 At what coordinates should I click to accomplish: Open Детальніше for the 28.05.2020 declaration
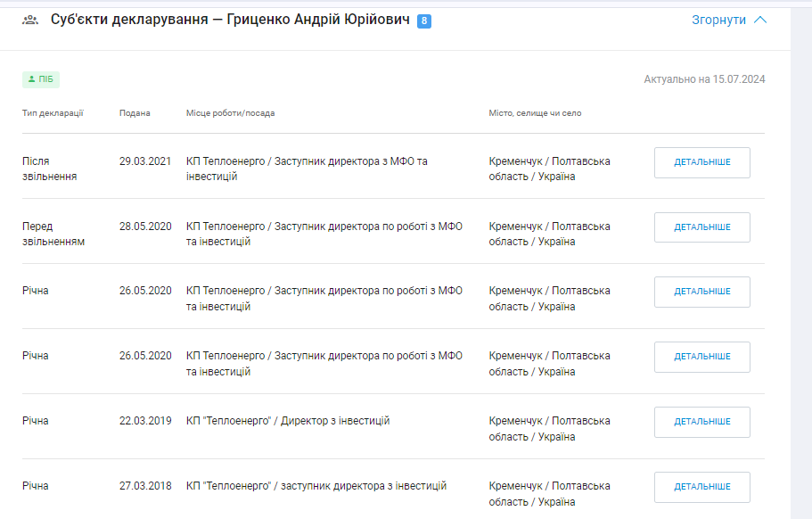(701, 227)
